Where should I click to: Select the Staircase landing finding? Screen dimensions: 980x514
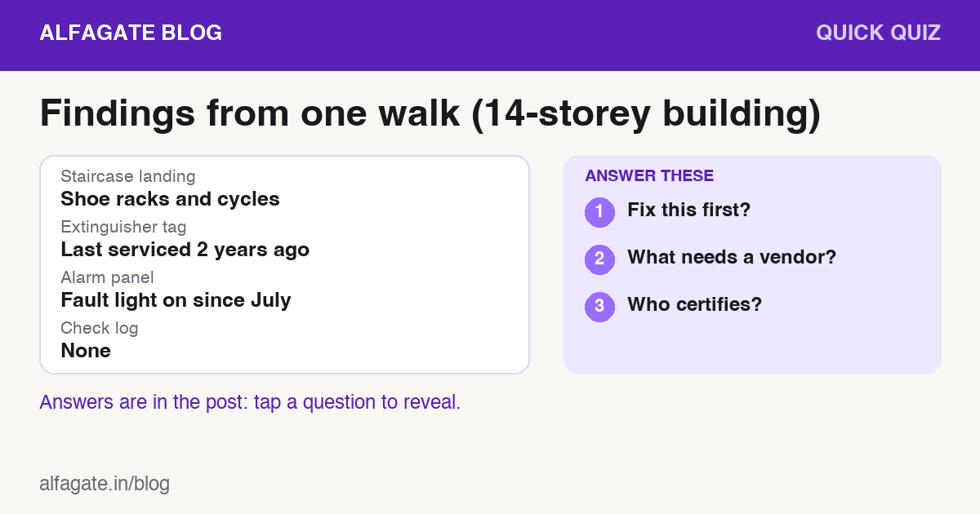128,176
